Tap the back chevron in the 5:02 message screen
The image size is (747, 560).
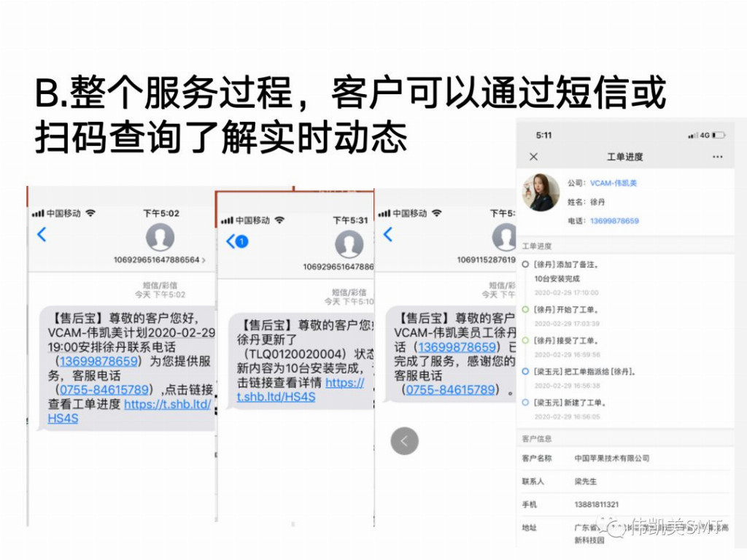tap(42, 235)
